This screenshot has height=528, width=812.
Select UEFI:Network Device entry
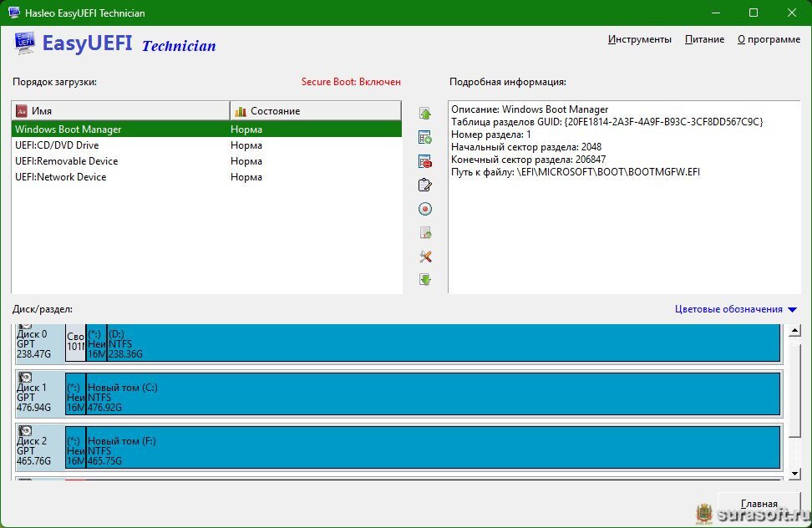tap(206, 177)
